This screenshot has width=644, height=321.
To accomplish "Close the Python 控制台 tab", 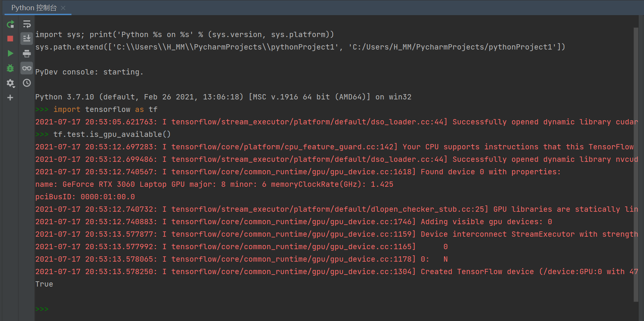I will pyautogui.click(x=63, y=8).
